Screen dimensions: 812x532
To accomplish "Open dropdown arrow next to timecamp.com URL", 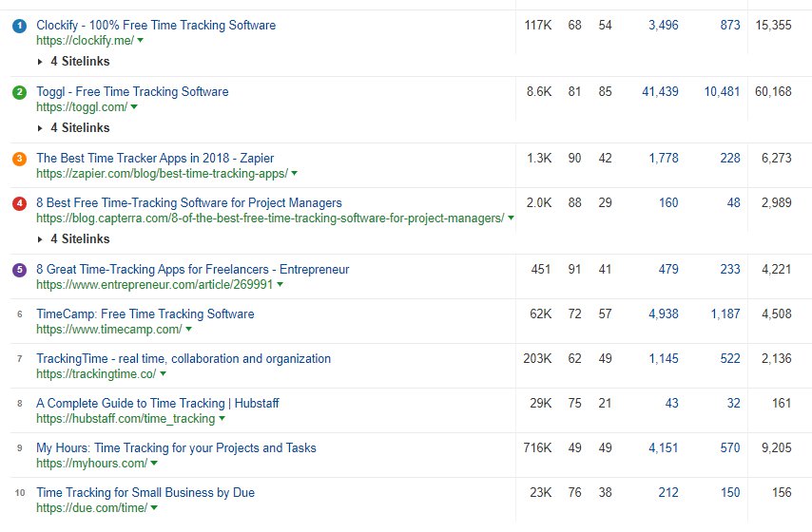I will 188,329.
